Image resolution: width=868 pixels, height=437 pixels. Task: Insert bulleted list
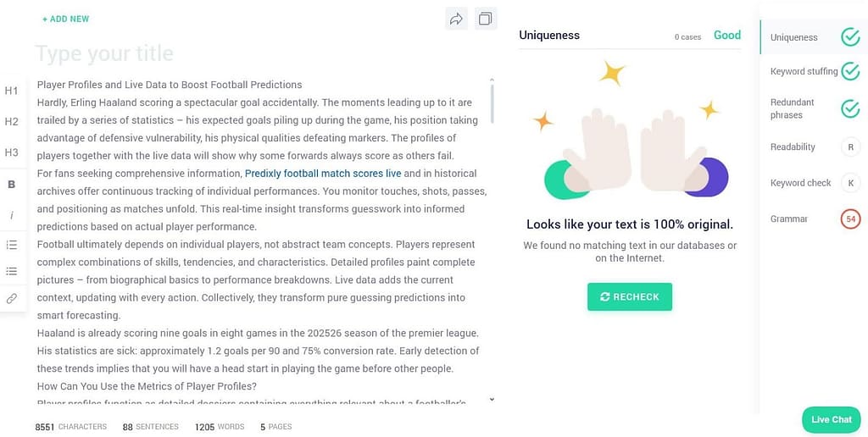(12, 271)
